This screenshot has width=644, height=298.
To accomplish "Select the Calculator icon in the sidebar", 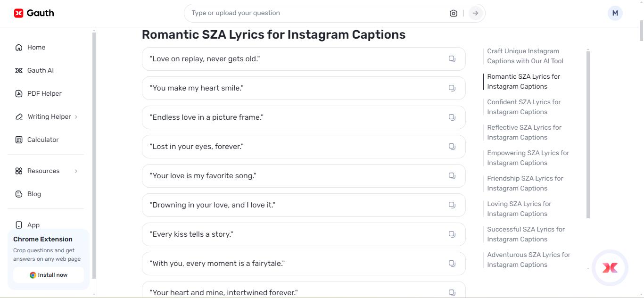I will coord(18,139).
